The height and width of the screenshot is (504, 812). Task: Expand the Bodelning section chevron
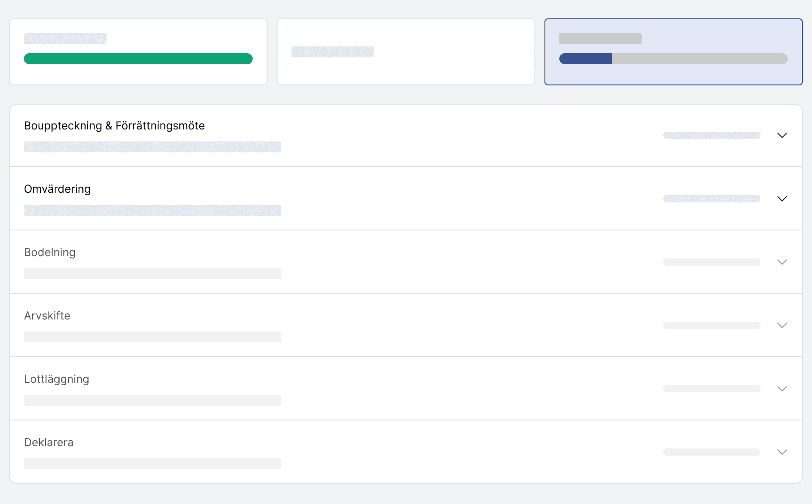tap(782, 262)
